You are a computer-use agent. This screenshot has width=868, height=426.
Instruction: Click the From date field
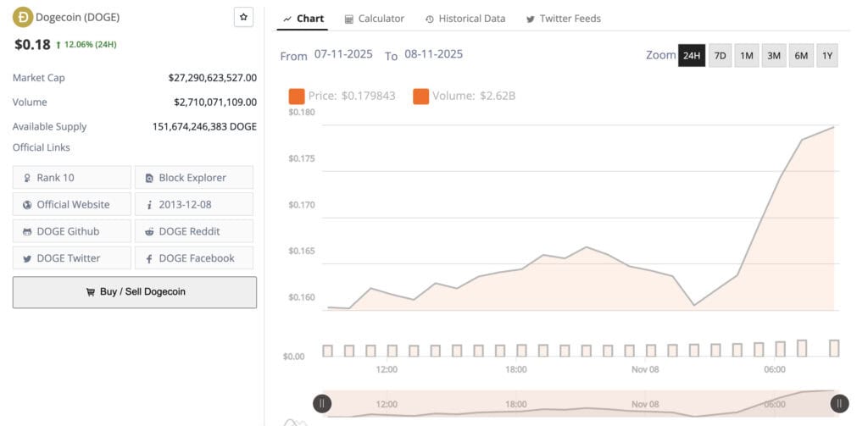343,54
